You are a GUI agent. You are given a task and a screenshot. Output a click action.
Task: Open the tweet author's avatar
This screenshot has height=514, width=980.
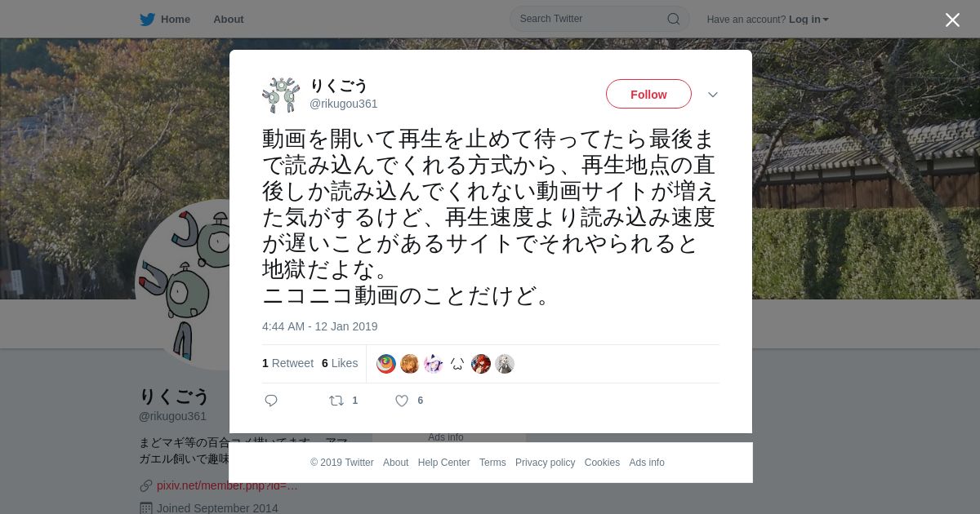coord(281,95)
